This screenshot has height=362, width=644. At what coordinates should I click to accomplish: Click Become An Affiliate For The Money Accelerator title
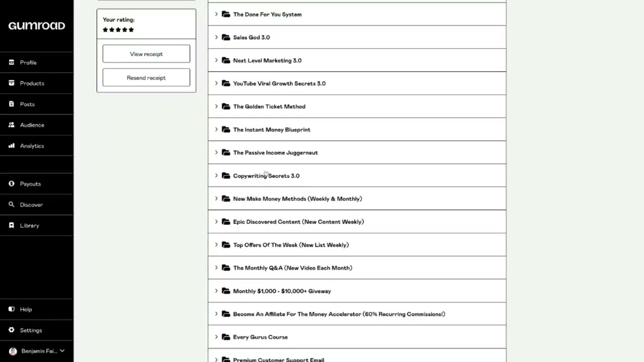pos(339,314)
